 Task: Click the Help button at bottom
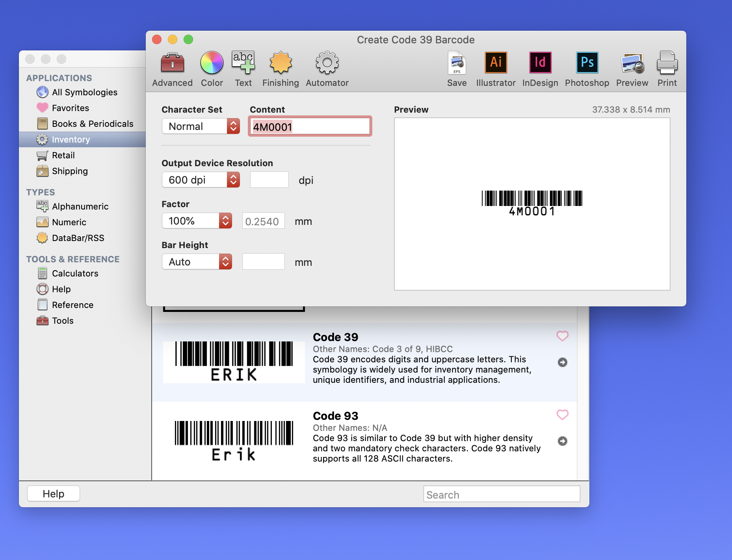[53, 494]
